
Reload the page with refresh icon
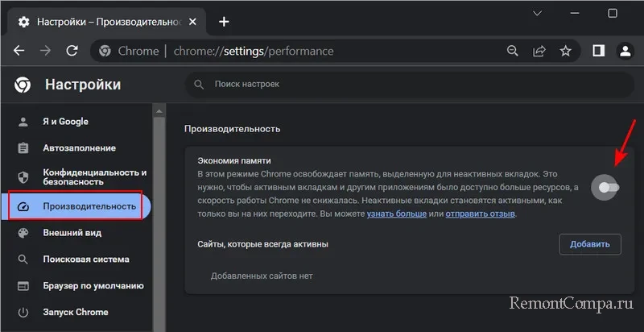coord(72,51)
